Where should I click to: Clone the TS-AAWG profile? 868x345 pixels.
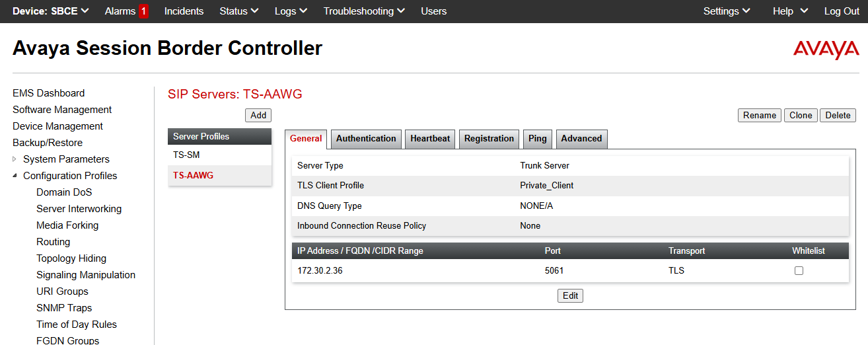point(801,115)
